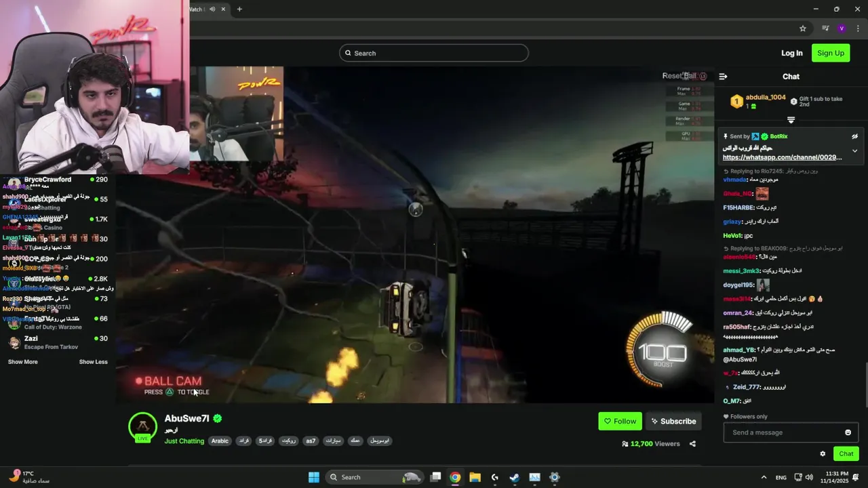The width and height of the screenshot is (868, 488).
Task: Click Show Less in sidebar
Action: 94,362
